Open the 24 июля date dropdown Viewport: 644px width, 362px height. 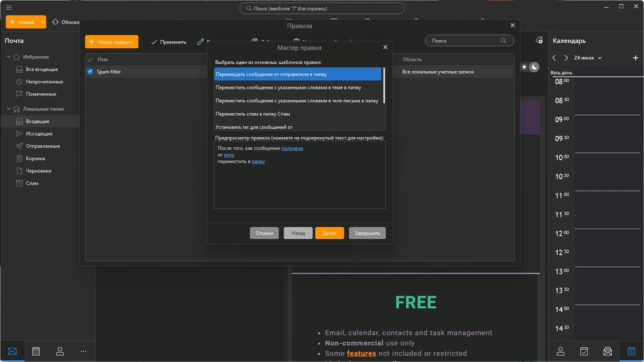click(x=588, y=58)
